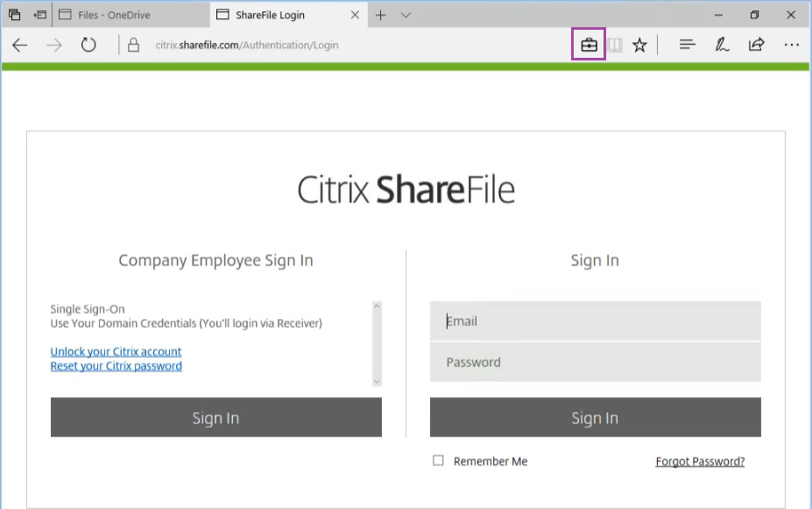Screen dimensions: 812x509
Task: Switch to the Files - OneDrive tab
Action: 130,15
